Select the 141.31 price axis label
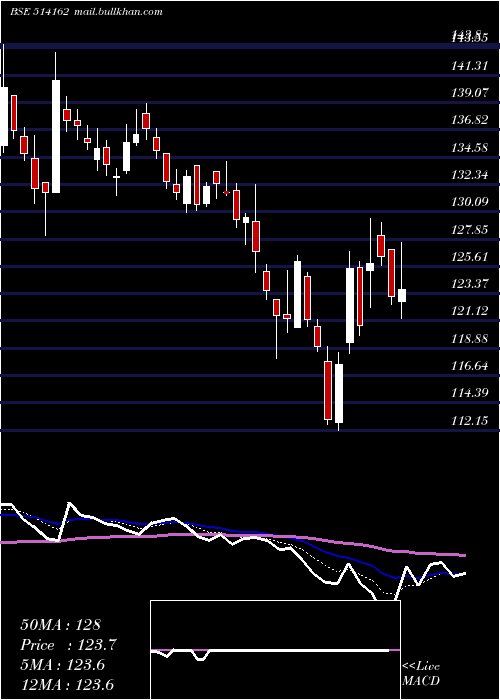 pos(469,66)
